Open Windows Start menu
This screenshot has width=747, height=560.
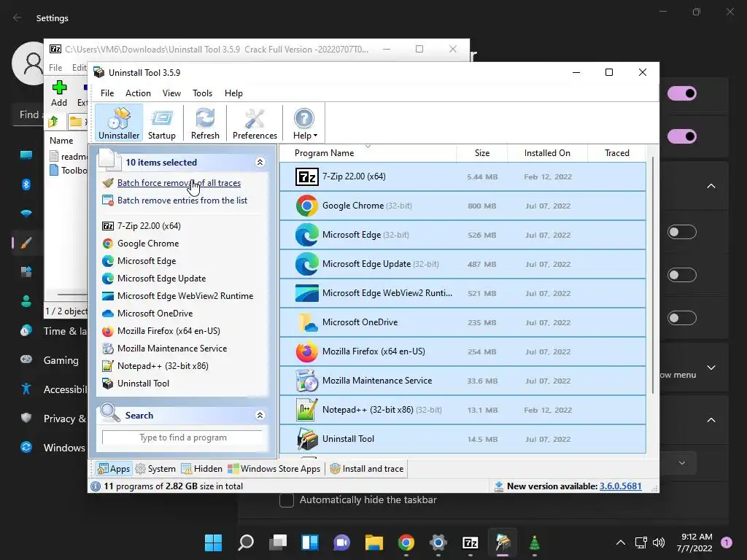coord(213,542)
